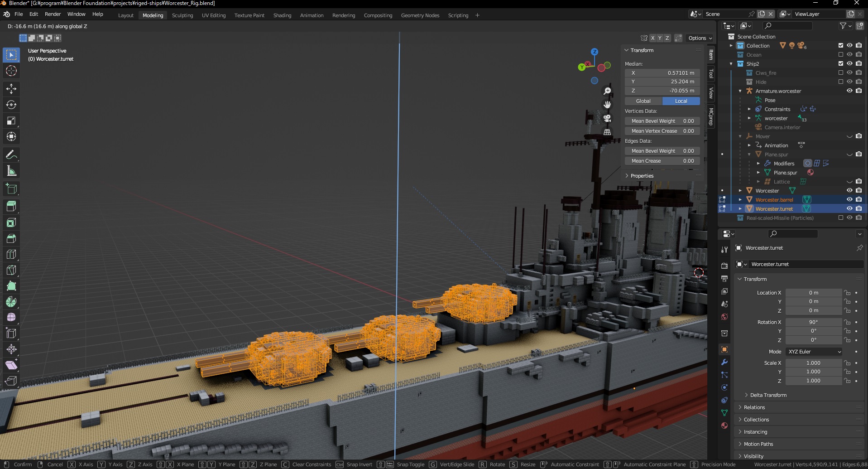Activate the Add Cube tool
Image resolution: width=868 pixels, height=469 pixels.
click(11, 189)
